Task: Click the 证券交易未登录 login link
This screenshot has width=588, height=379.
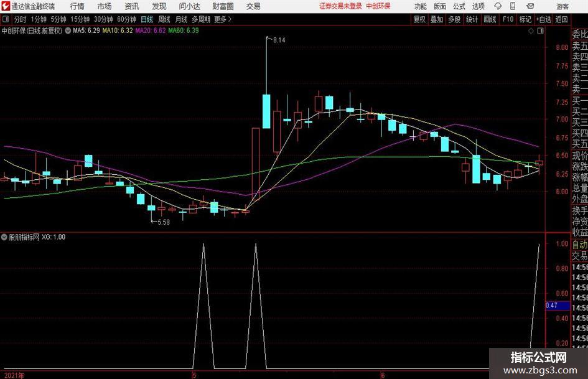Action: [x=341, y=6]
